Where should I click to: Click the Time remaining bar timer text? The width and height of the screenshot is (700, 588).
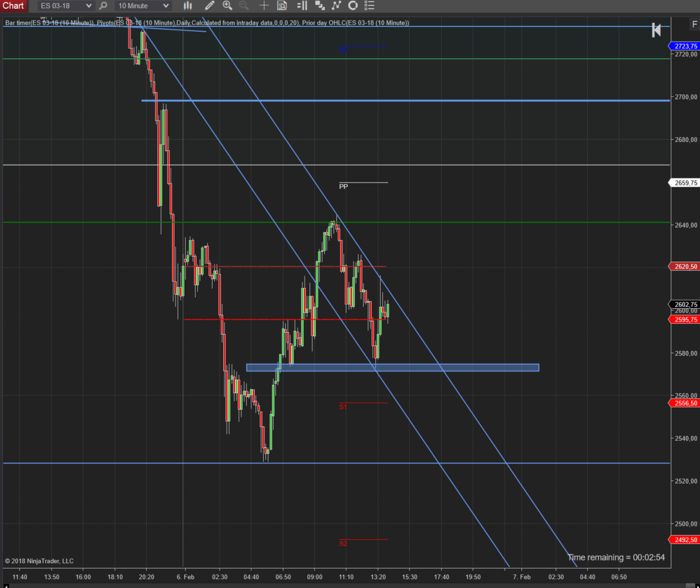coord(616,557)
